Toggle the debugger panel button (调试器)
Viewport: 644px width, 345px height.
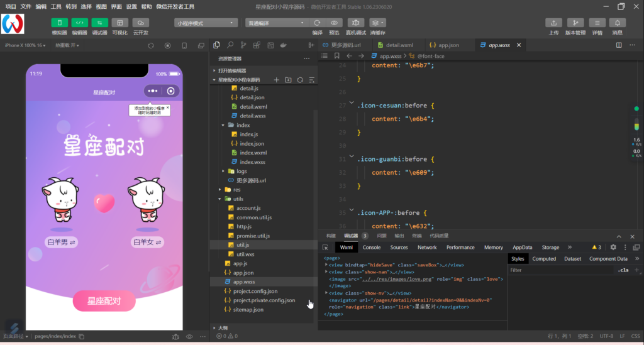click(99, 23)
